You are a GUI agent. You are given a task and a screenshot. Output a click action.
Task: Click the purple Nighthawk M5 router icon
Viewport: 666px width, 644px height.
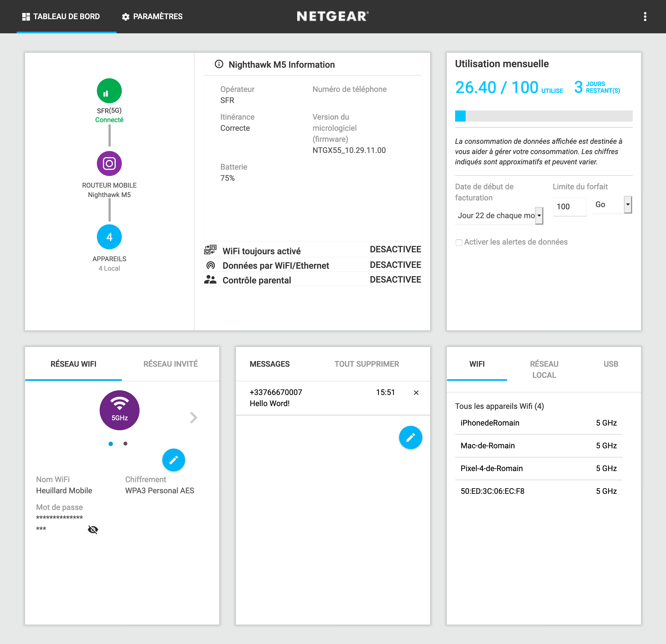coord(109,163)
